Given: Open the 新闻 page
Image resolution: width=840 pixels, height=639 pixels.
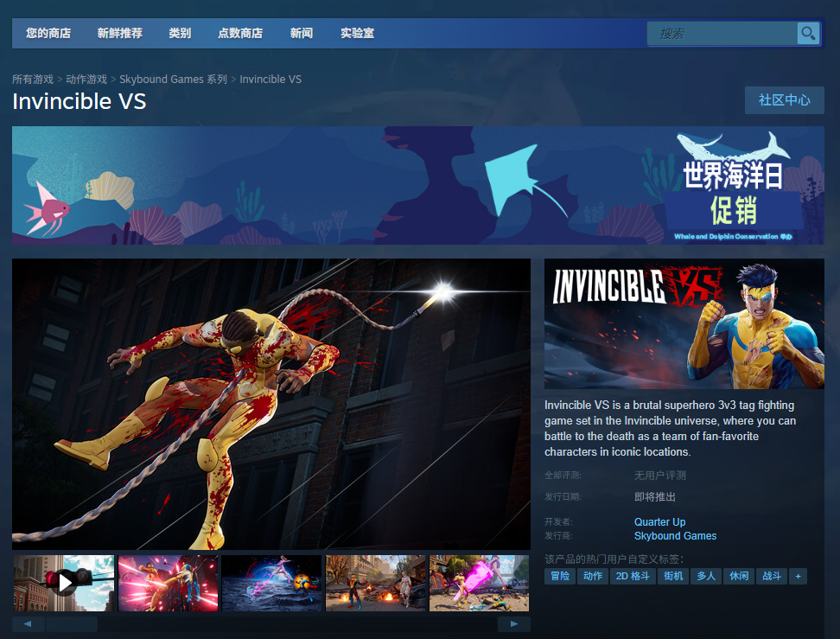Looking at the screenshot, I should coord(302,33).
